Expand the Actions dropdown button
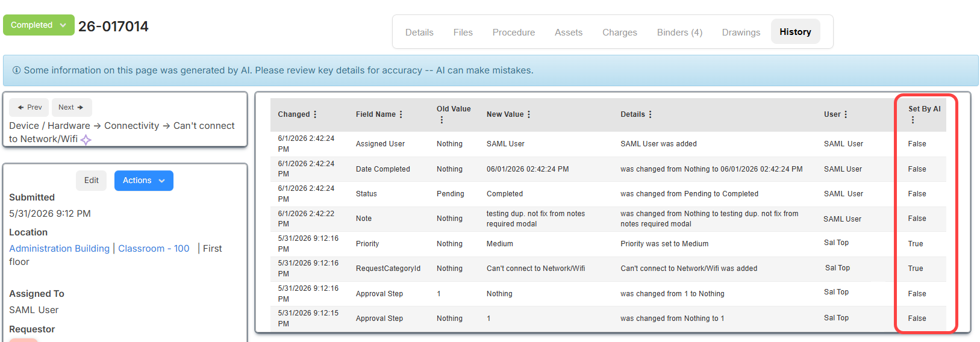 [x=144, y=181]
